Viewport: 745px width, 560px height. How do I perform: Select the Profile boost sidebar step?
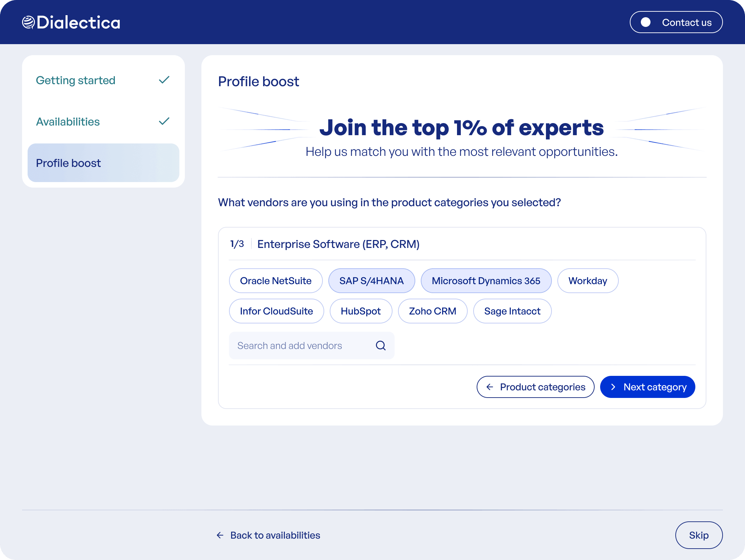tap(103, 163)
